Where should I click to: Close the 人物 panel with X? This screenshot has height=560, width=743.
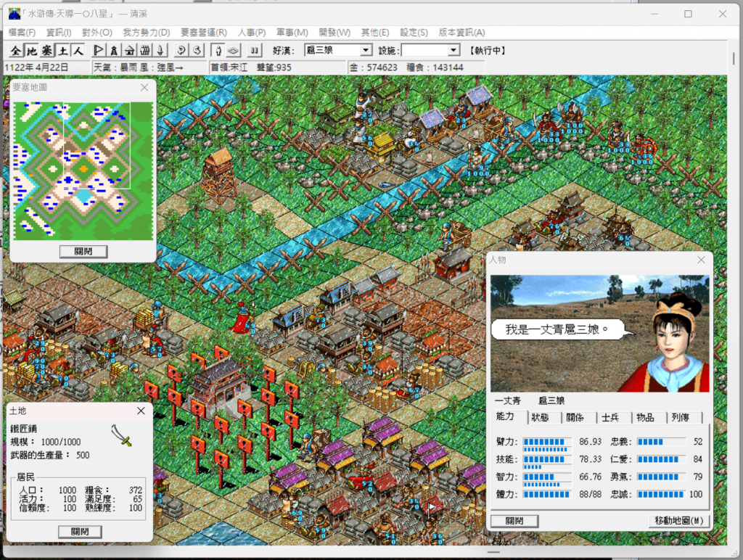[702, 260]
